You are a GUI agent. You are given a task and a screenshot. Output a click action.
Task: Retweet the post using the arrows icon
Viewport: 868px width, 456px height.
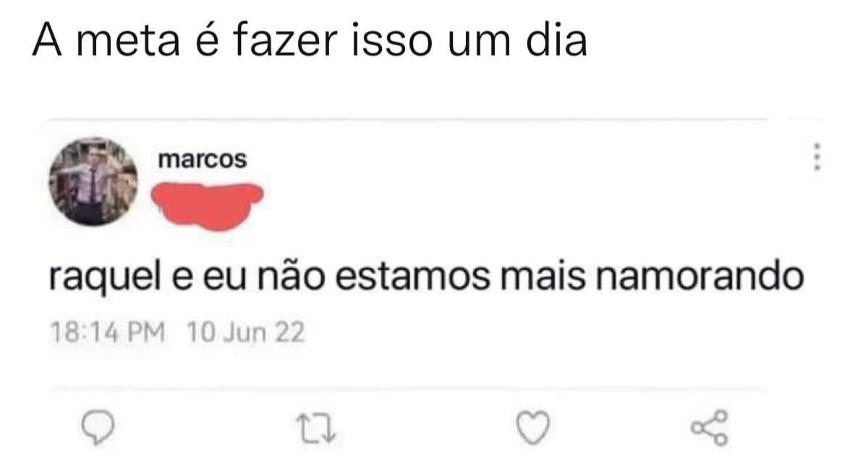point(315,429)
